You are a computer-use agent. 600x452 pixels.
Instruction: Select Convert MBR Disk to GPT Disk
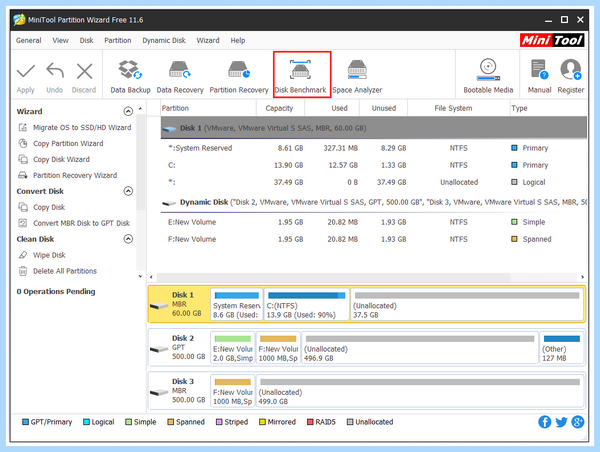74,223
